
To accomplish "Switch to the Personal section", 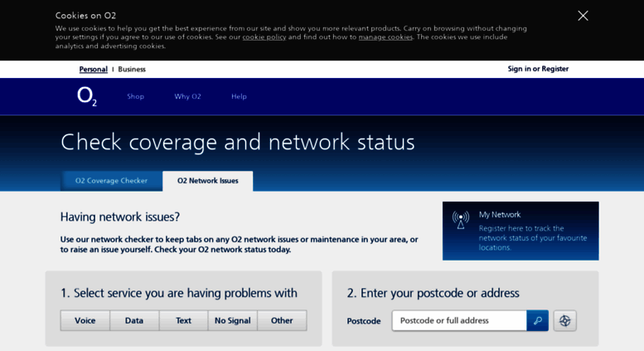I will [x=93, y=69].
